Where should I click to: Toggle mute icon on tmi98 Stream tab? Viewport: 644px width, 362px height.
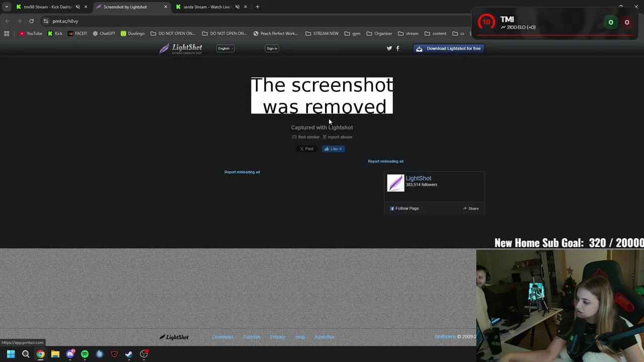[77, 7]
